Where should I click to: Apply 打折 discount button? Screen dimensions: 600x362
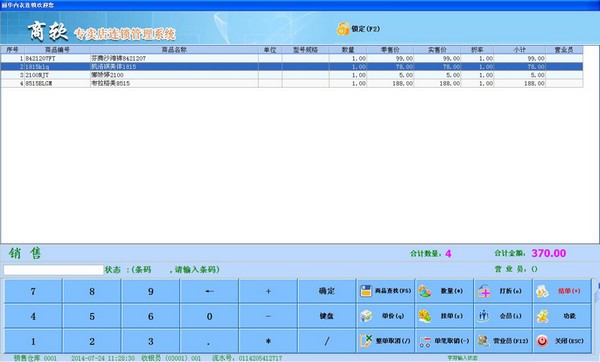pyautogui.click(x=503, y=291)
